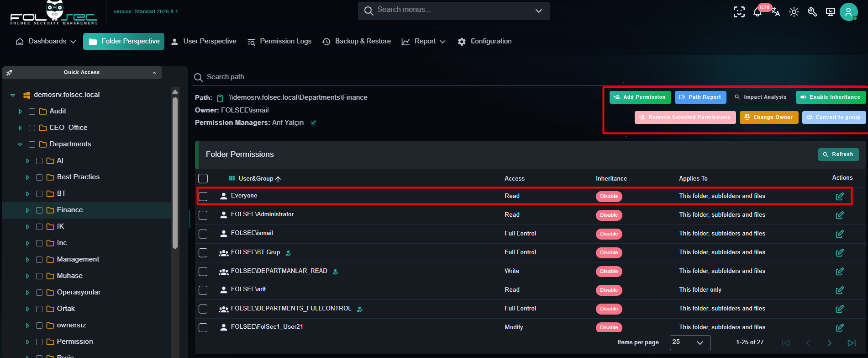
Task: Edit FOLSEC\FolSec1_User21 permission row
Action: (x=839, y=327)
